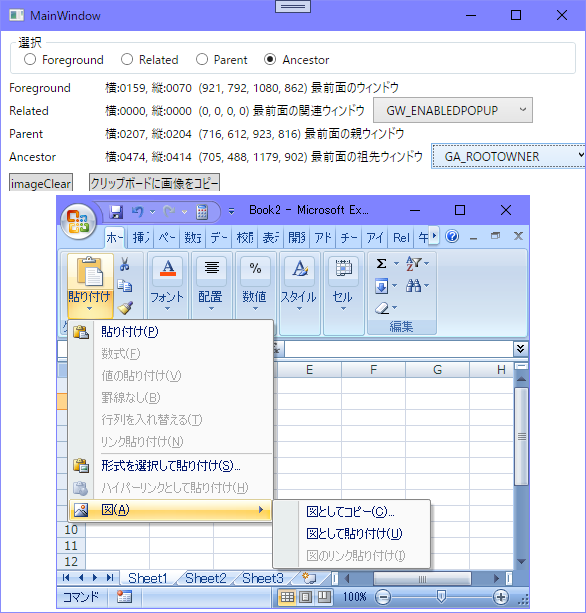
Task: Switch to Normal view icon
Action: (x=287, y=597)
